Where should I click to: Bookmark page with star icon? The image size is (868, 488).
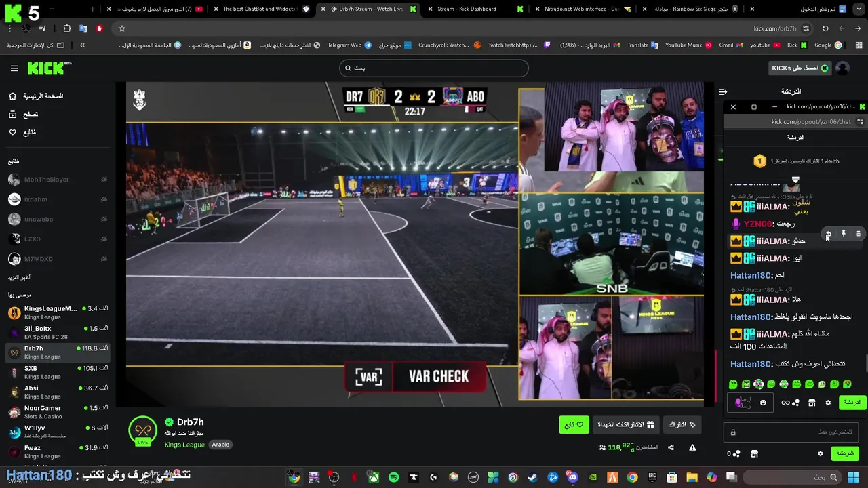coord(122,28)
